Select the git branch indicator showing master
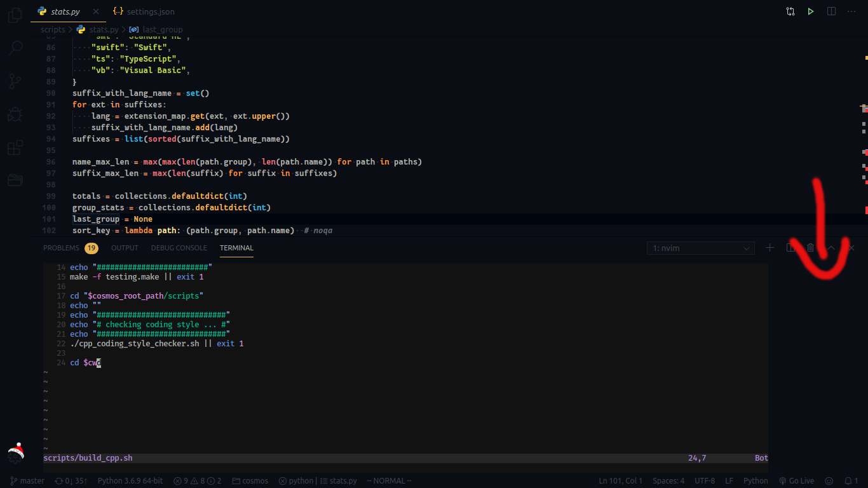The height and width of the screenshot is (488, 868). point(27,480)
